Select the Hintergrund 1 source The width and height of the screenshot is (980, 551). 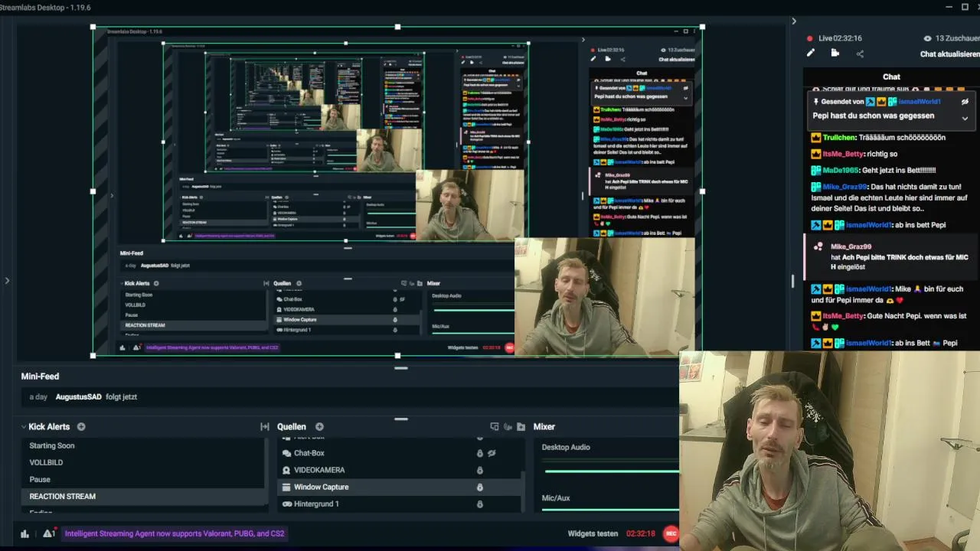(x=316, y=504)
